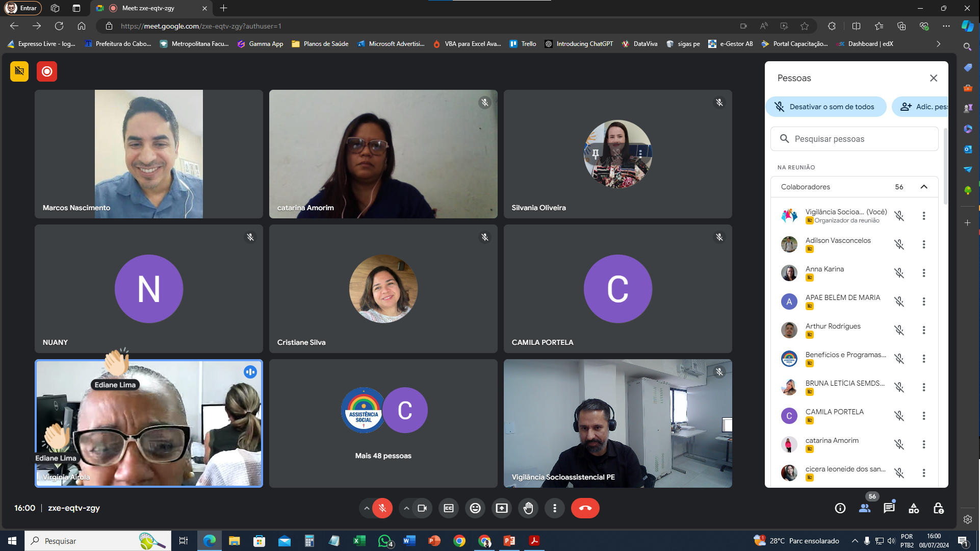980x551 pixels.
Task: Click the raise hand icon
Action: tap(528, 508)
